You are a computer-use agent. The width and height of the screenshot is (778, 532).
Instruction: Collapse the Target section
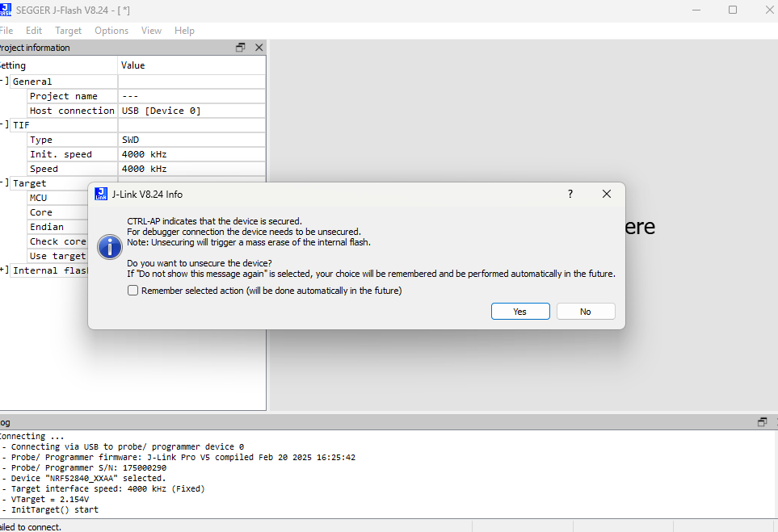click(4, 182)
